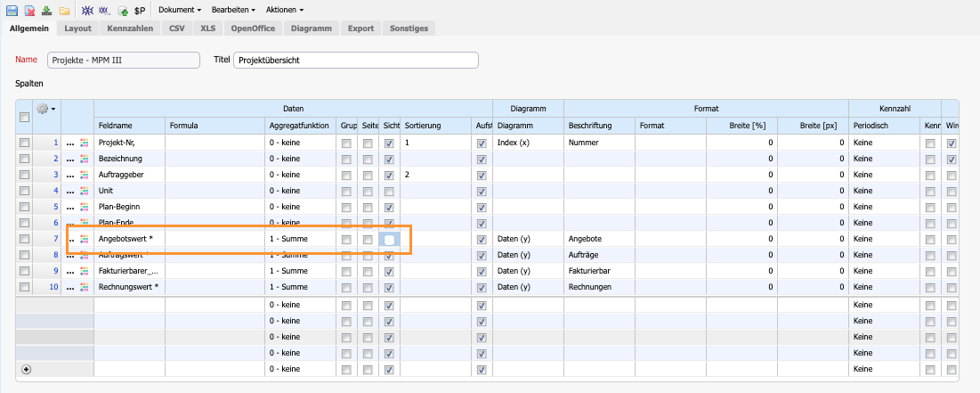Toggle the select-all checkbox in table header
The height and width of the screenshot is (393, 980).
pyautogui.click(x=25, y=117)
